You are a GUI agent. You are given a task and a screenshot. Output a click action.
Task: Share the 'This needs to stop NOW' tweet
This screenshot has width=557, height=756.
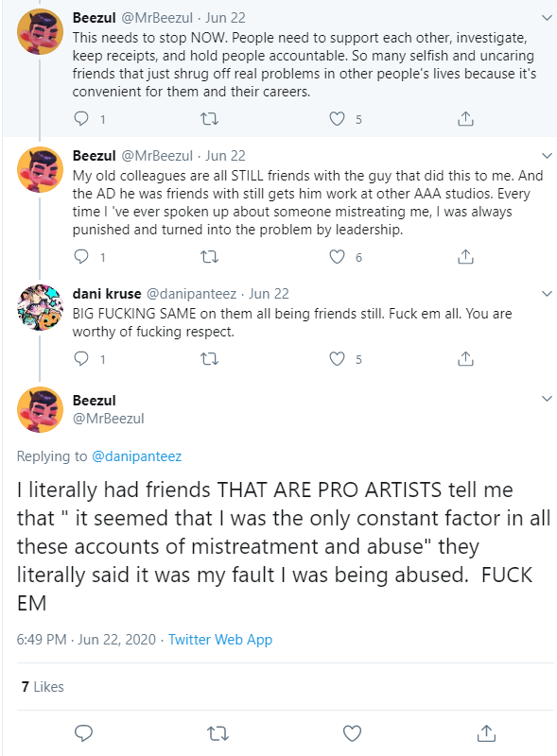(x=465, y=119)
